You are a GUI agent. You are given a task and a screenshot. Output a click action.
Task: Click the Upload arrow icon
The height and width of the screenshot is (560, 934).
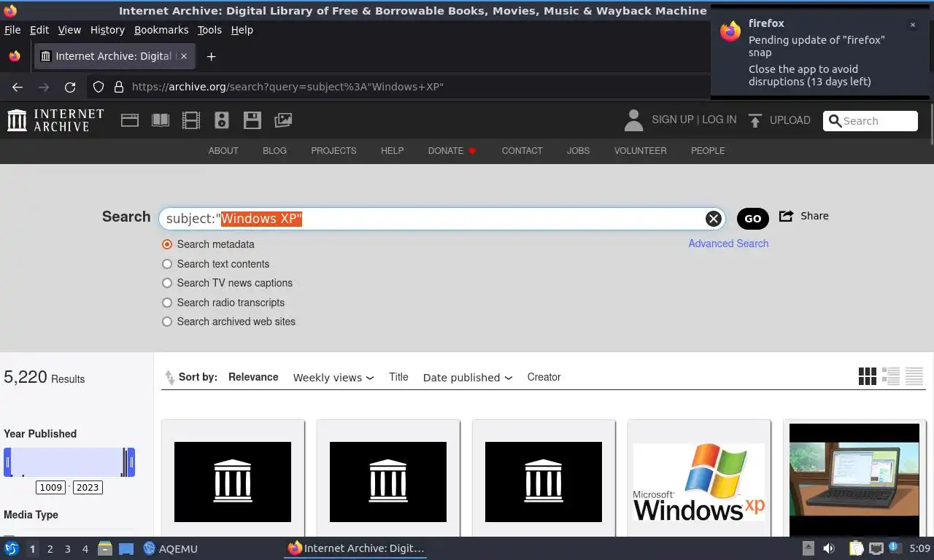tap(755, 120)
